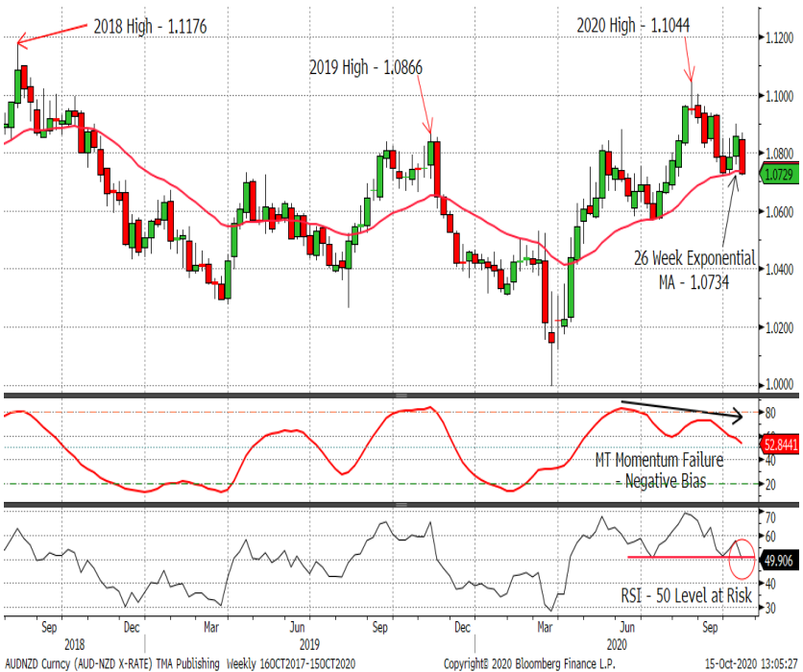Click the '2019 High - 1.0866' annotation
The height and width of the screenshot is (672, 803).
[x=366, y=67]
